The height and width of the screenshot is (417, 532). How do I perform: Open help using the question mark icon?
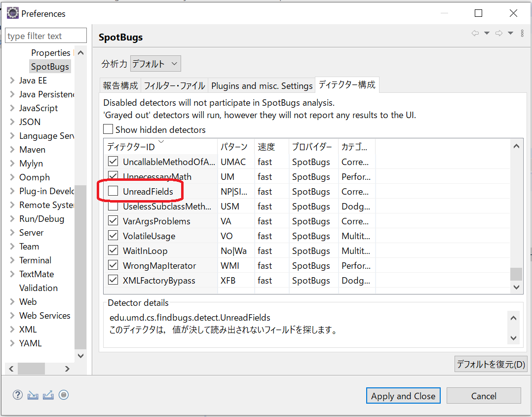(17, 395)
